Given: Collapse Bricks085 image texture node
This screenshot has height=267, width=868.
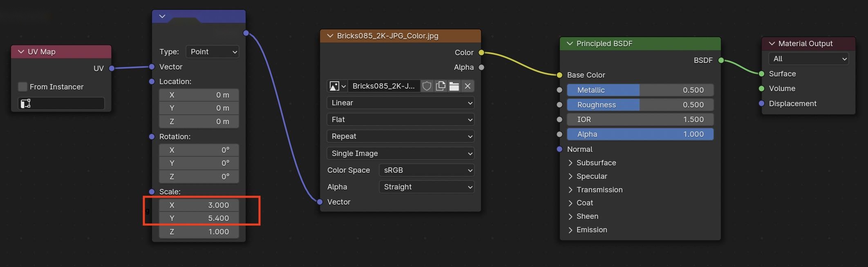Looking at the screenshot, I should click(330, 36).
